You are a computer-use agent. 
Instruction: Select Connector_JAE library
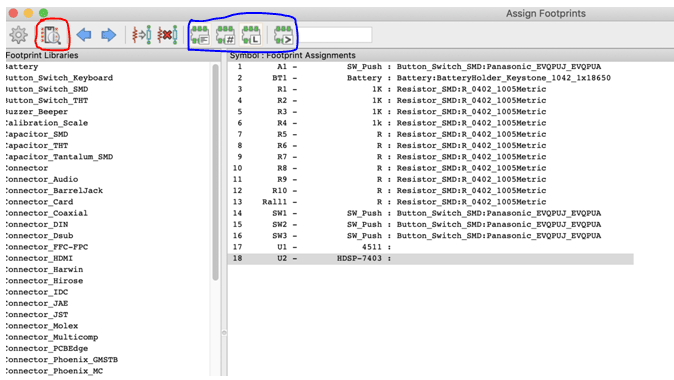coord(37,303)
